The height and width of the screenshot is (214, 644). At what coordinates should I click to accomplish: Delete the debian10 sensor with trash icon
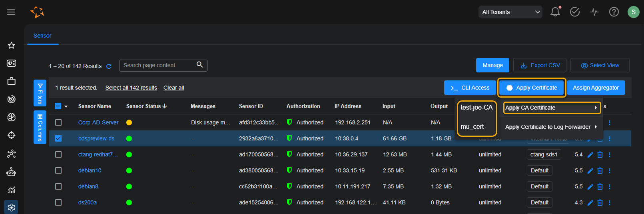(x=600, y=171)
